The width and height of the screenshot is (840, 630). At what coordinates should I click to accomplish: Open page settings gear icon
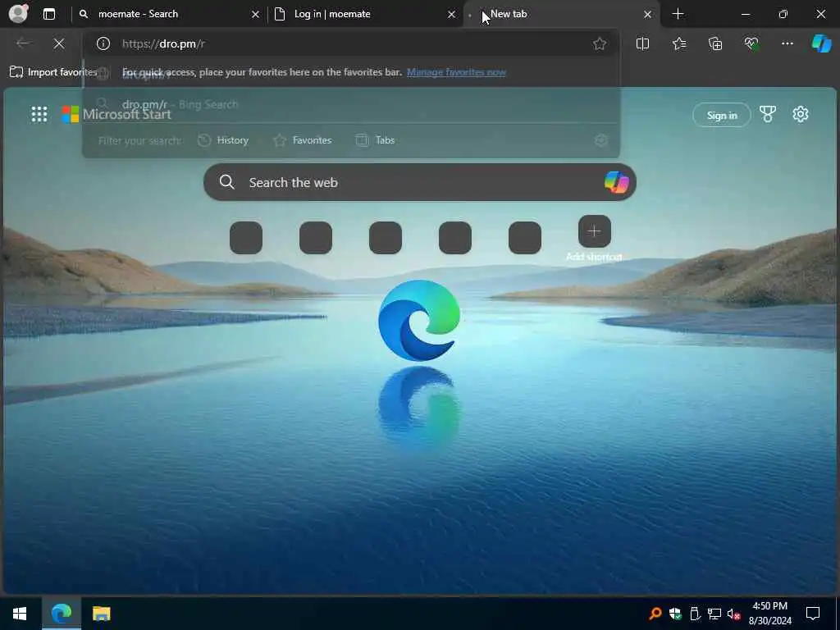(801, 114)
